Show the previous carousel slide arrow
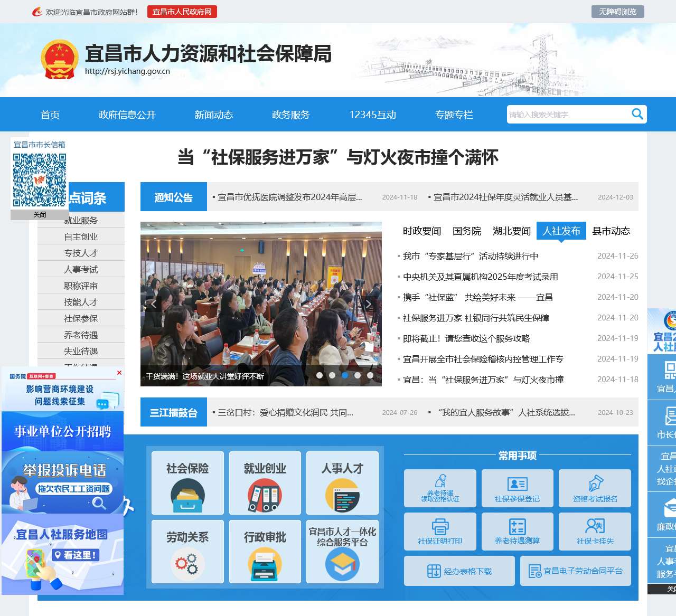The width and height of the screenshot is (676, 616). click(154, 304)
